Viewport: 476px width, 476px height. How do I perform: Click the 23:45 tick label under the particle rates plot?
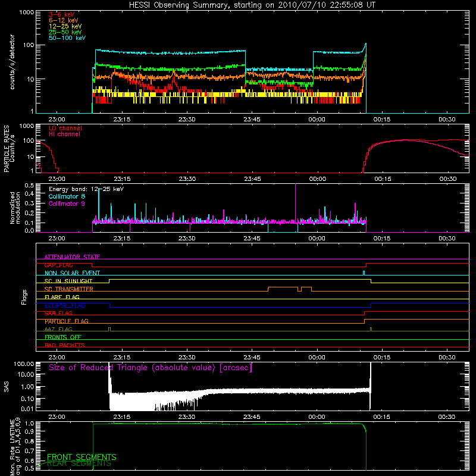pos(252,179)
